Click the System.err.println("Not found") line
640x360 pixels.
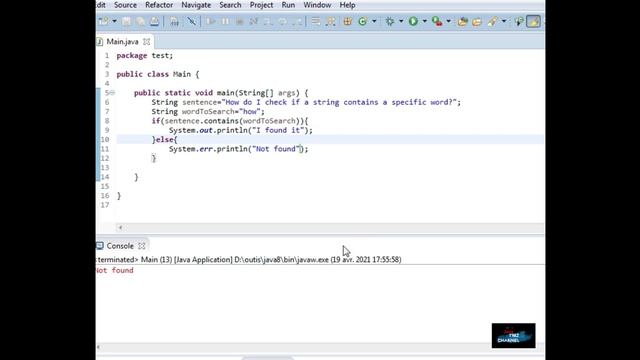tap(239, 149)
